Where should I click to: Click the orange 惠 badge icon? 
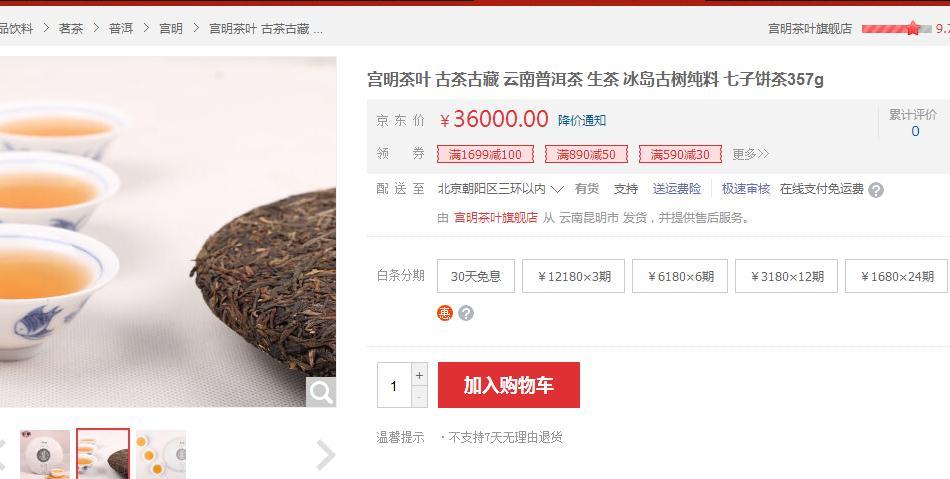[x=445, y=313]
